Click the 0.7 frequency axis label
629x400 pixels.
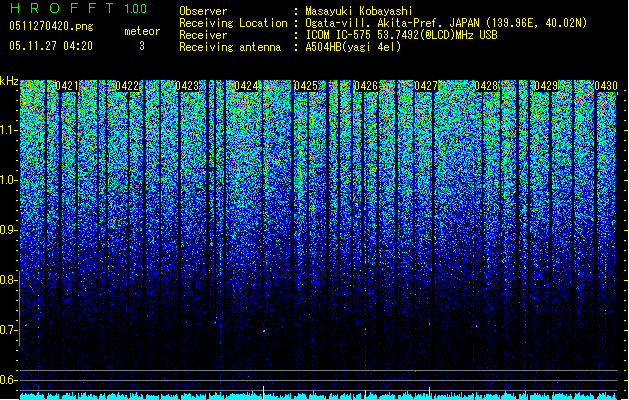tap(9, 330)
